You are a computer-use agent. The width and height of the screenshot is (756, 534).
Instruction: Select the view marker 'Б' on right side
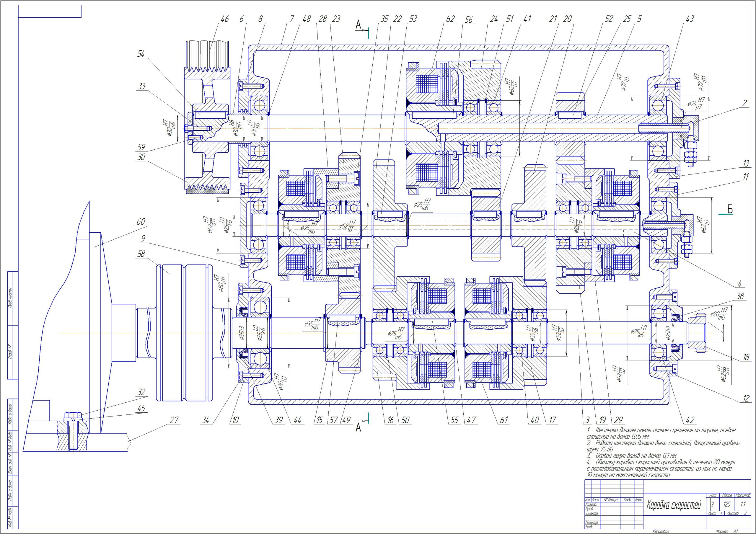coord(730,209)
